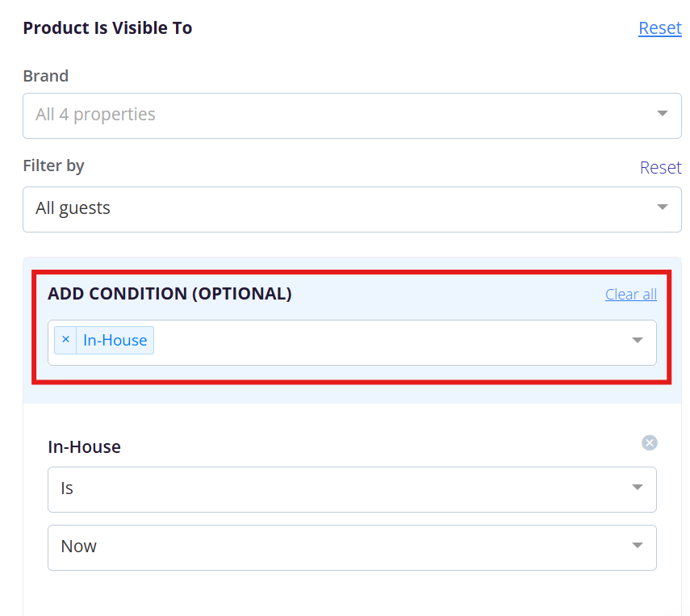This screenshot has width=690, height=616.
Task: Click the Brand dropdown arrow icon
Action: tap(663, 114)
